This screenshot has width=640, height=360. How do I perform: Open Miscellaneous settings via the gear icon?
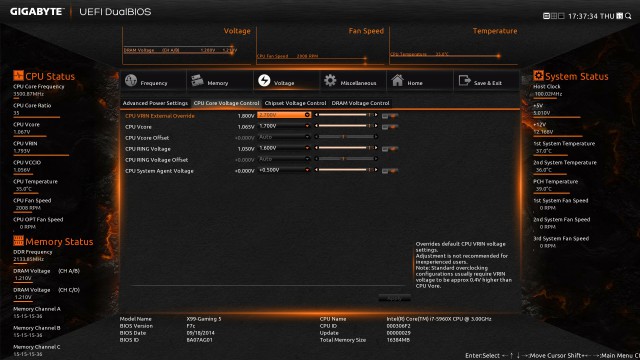click(330, 80)
